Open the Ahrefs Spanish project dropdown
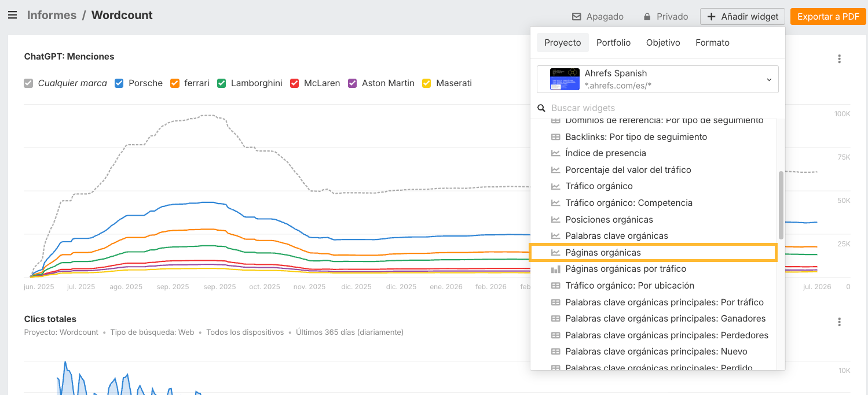The width and height of the screenshot is (868, 395). [657, 79]
